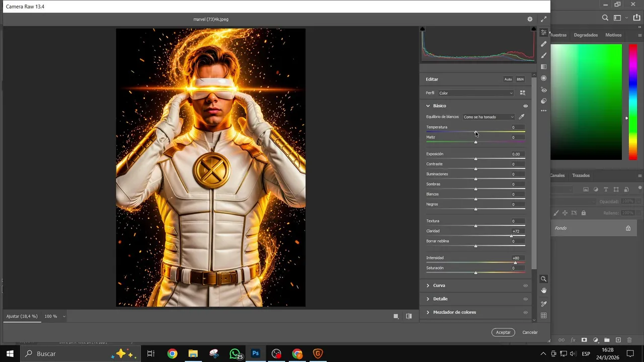Switch to the Motivos tab
644x362 pixels.
tap(613, 35)
